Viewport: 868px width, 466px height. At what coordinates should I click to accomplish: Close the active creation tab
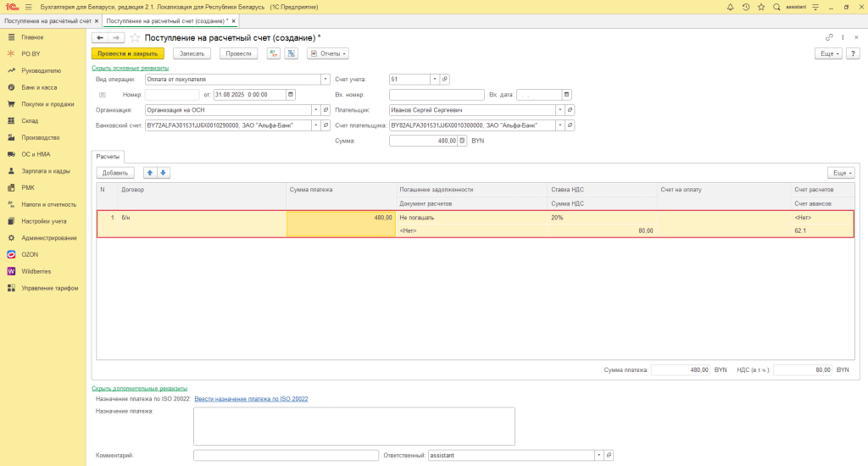coord(234,21)
